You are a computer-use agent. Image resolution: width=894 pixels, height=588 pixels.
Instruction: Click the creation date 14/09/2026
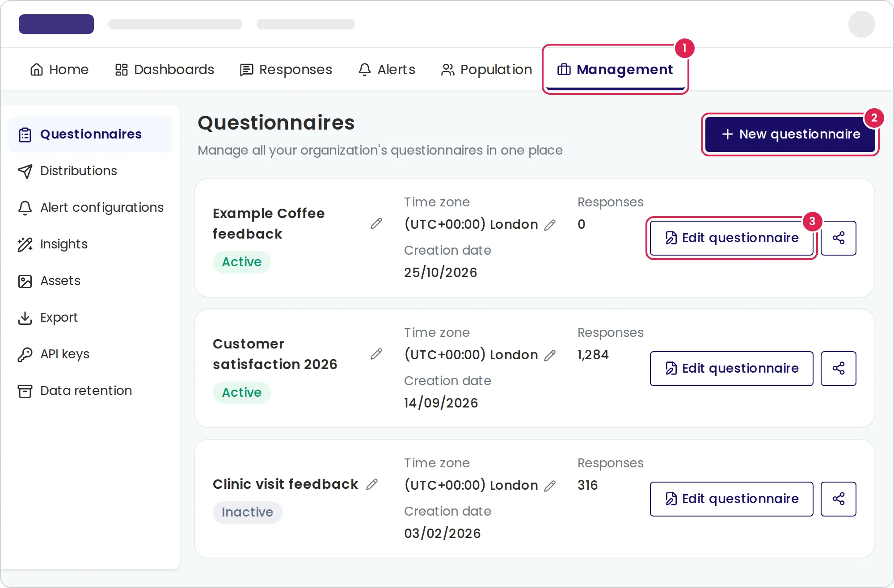pos(441,403)
